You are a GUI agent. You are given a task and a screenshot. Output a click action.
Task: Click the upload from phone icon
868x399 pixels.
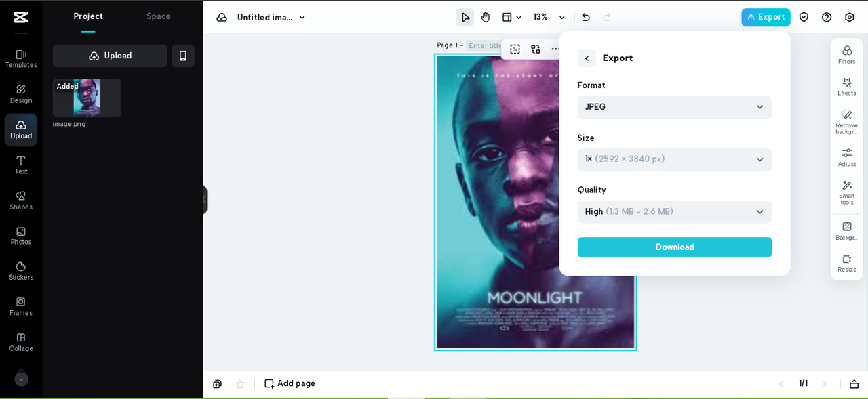[x=183, y=56]
